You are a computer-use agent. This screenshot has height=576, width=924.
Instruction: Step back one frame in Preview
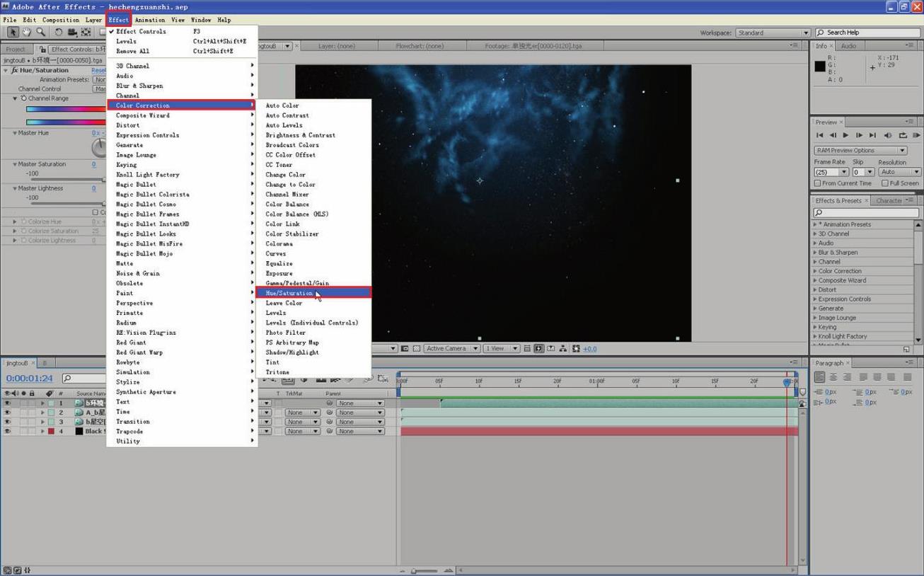pyautogui.click(x=833, y=135)
